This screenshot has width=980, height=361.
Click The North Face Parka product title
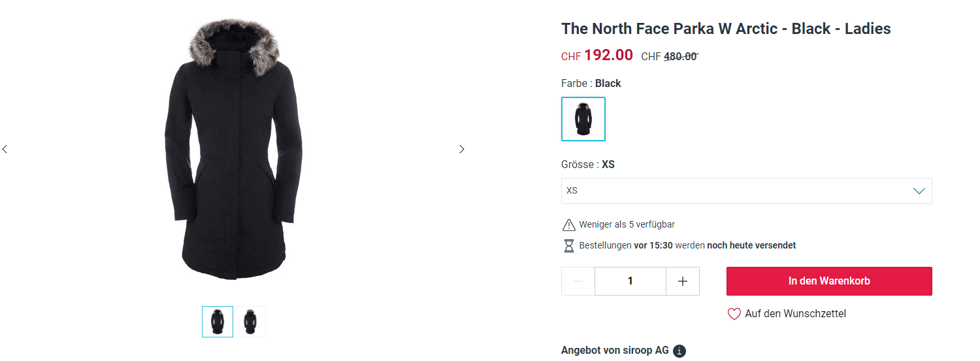click(x=725, y=29)
